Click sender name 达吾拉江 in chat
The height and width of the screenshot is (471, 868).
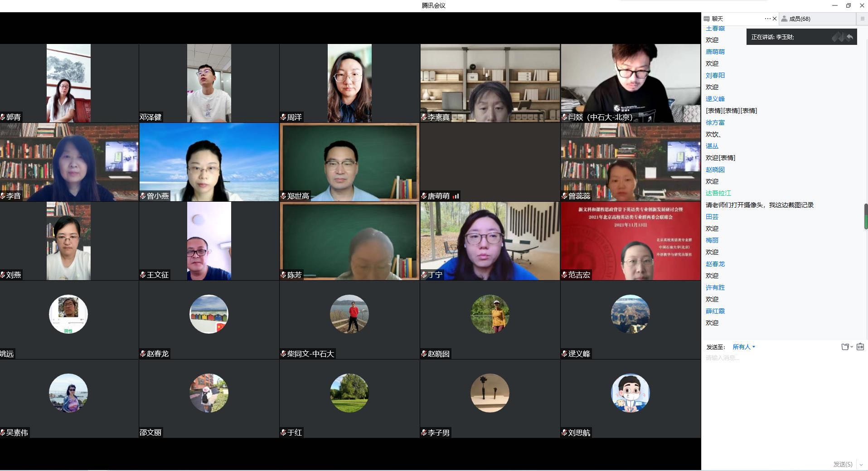click(x=718, y=193)
